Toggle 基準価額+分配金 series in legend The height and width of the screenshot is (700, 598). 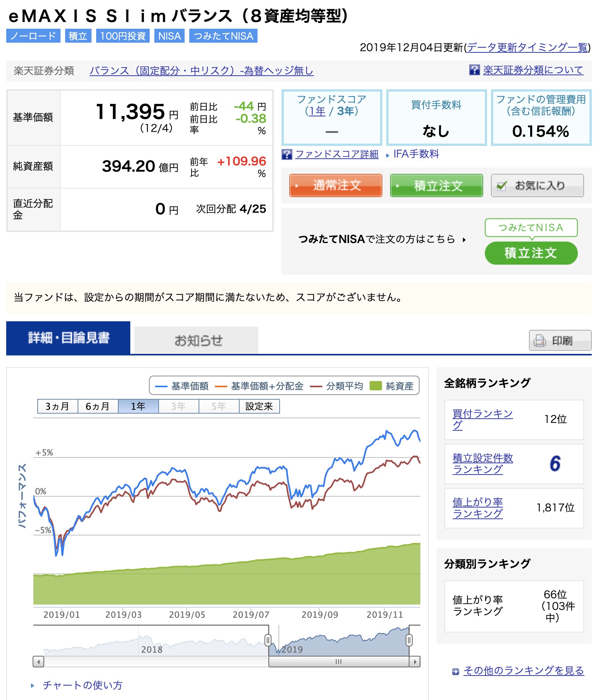tap(259, 386)
